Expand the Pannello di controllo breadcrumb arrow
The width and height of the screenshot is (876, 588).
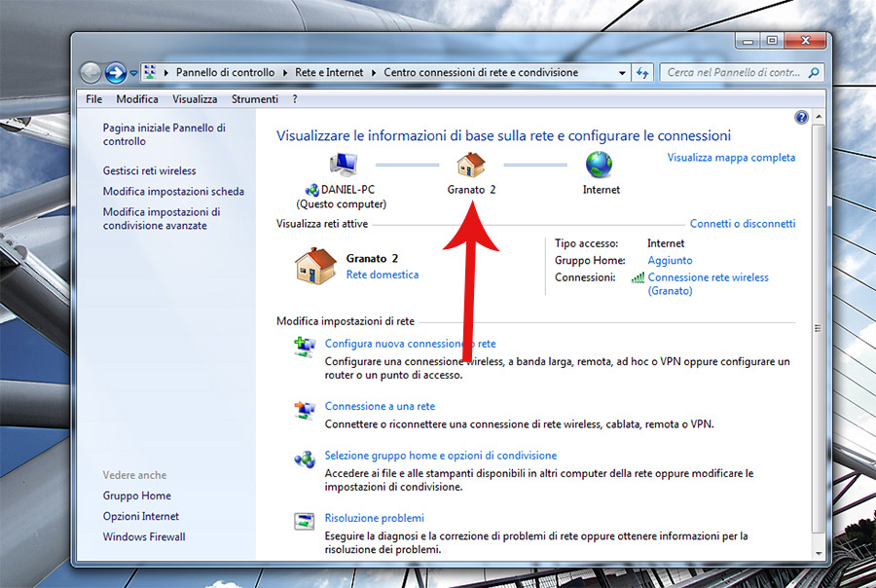[x=286, y=73]
